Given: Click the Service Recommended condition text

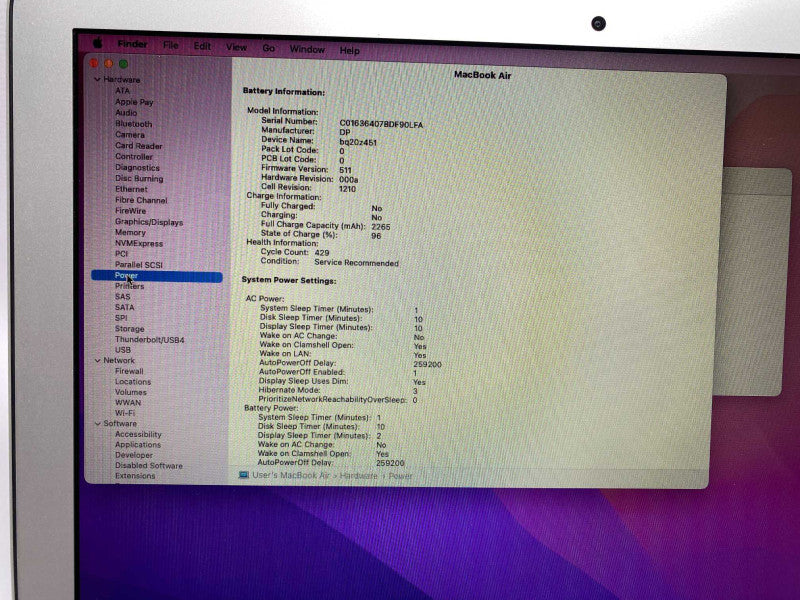Looking at the screenshot, I should pyautogui.click(x=356, y=263).
